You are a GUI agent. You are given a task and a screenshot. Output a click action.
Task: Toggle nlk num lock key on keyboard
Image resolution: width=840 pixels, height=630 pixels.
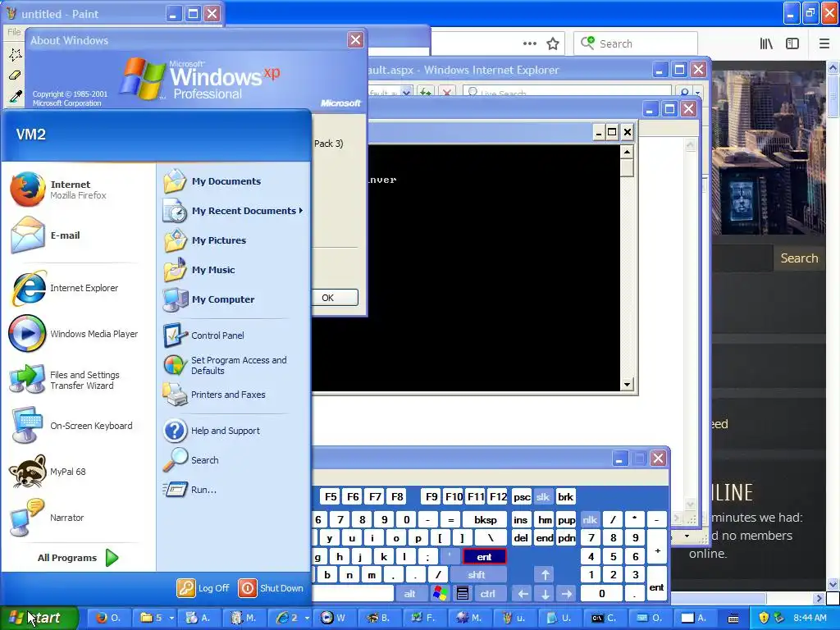pos(590,519)
